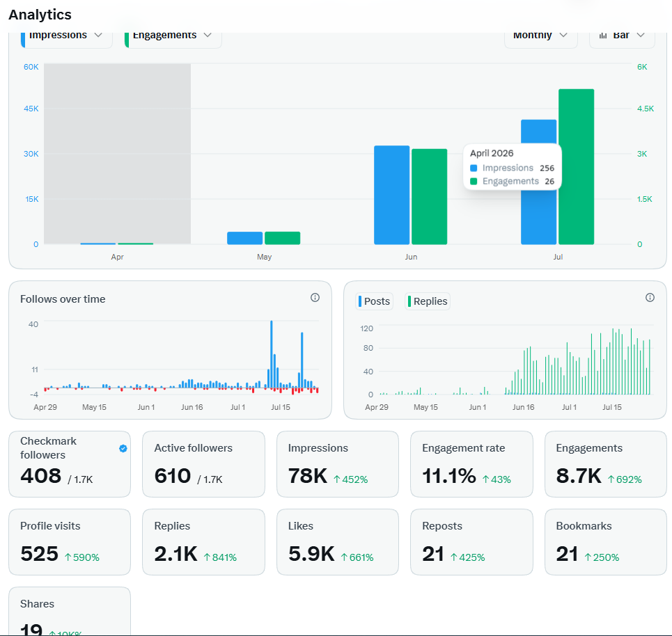Click the June blue impressions bar

coord(392,195)
